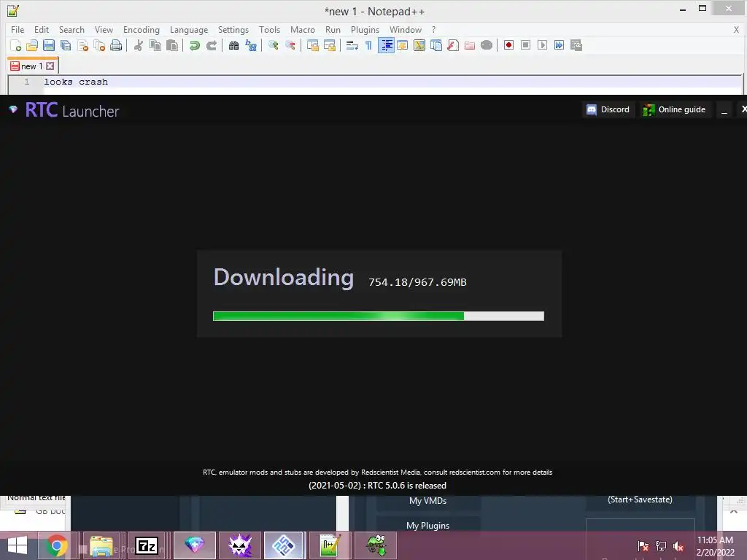The width and height of the screenshot is (747, 560).
Task: Open the View menu
Action: tap(104, 29)
